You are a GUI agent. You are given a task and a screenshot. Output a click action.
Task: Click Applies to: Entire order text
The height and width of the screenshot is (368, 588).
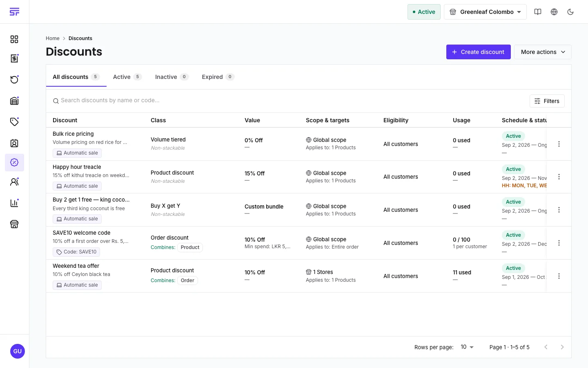[332, 247]
